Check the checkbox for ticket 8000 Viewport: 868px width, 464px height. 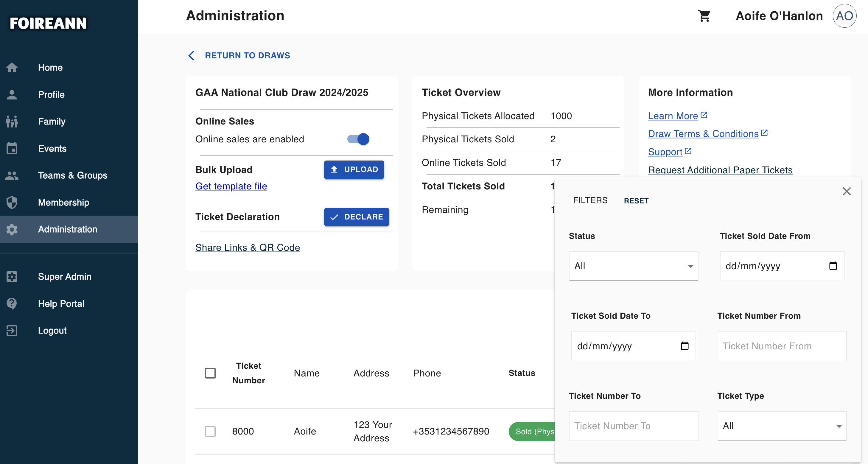click(x=210, y=431)
